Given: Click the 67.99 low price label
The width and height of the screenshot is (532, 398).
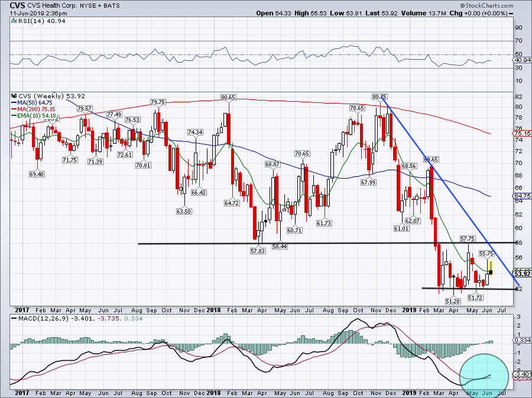Looking at the screenshot, I should coord(368,183).
